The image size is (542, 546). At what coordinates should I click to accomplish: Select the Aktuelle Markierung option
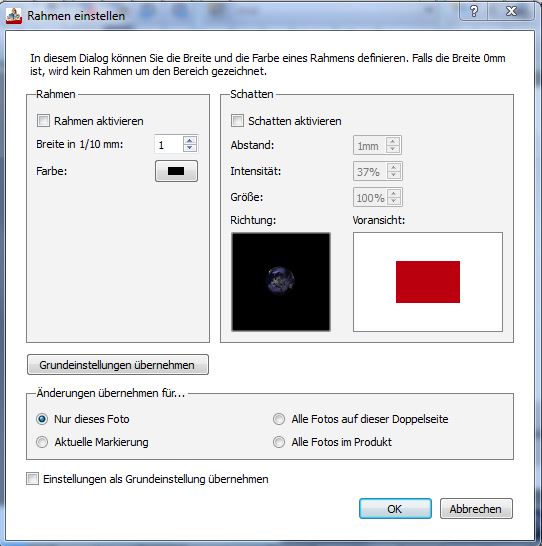point(42,442)
